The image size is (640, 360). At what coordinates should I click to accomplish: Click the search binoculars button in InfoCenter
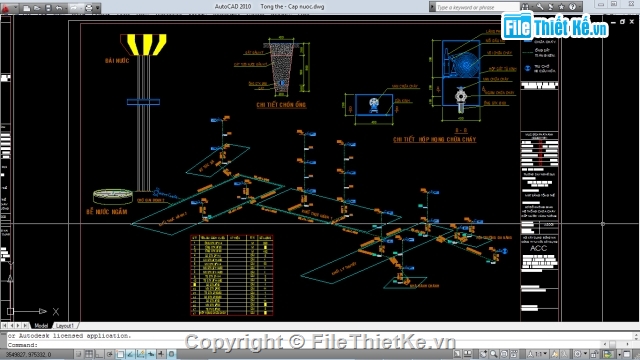pos(525,7)
